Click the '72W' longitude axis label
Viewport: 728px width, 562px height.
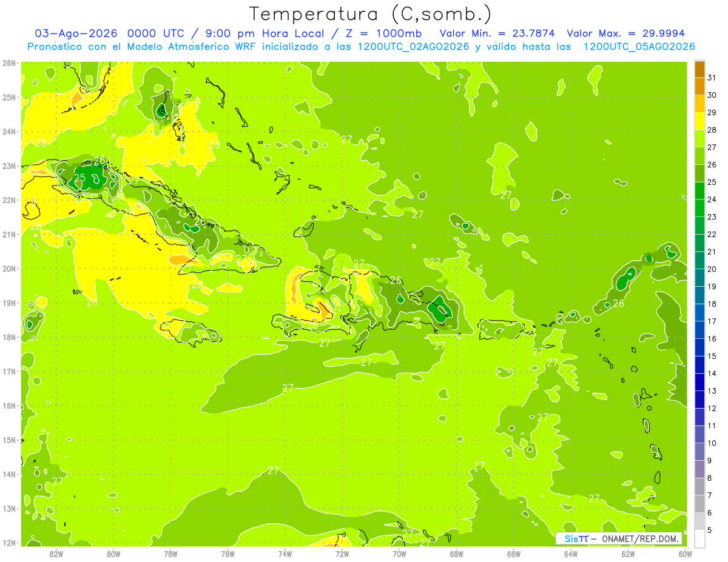point(342,554)
